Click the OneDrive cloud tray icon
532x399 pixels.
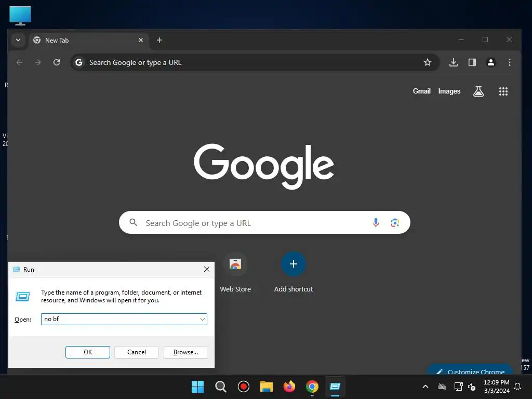click(442, 387)
